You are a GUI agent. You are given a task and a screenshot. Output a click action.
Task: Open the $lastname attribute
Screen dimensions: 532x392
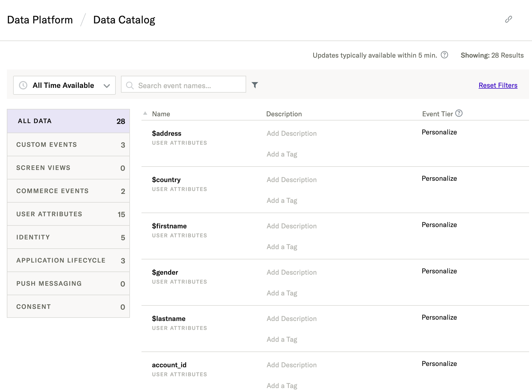pos(169,319)
